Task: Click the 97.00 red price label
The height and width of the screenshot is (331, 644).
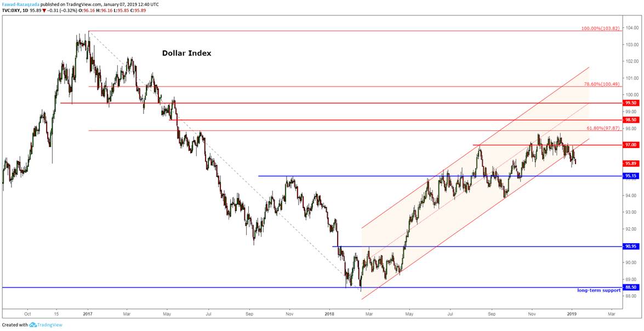Action: click(631, 145)
